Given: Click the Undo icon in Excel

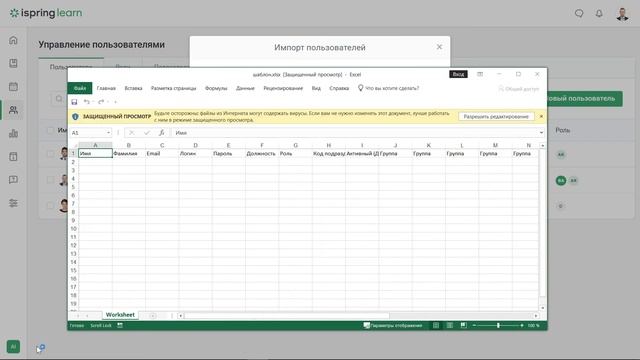Looking at the screenshot, I should 86,102.
